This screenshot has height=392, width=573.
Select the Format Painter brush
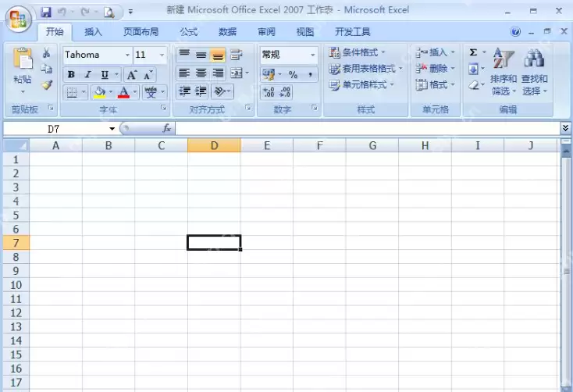(46, 85)
